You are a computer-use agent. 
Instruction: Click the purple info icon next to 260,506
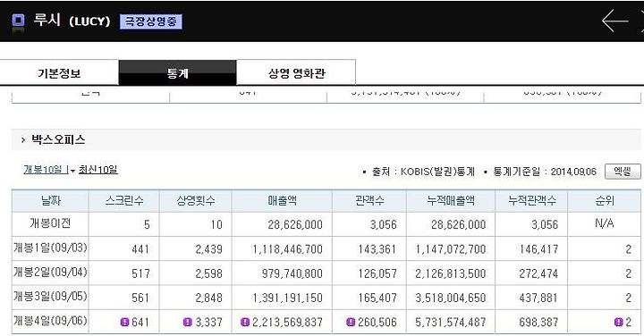click(351, 322)
